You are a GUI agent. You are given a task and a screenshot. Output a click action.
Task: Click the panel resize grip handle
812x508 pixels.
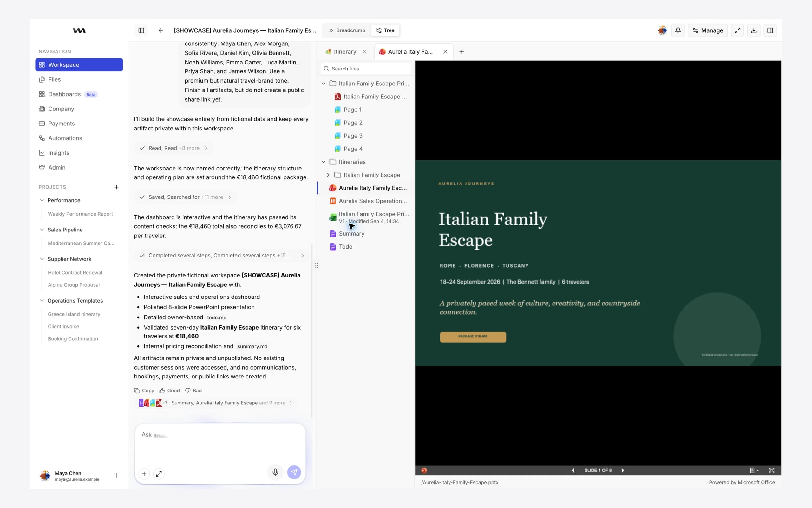pos(316,265)
